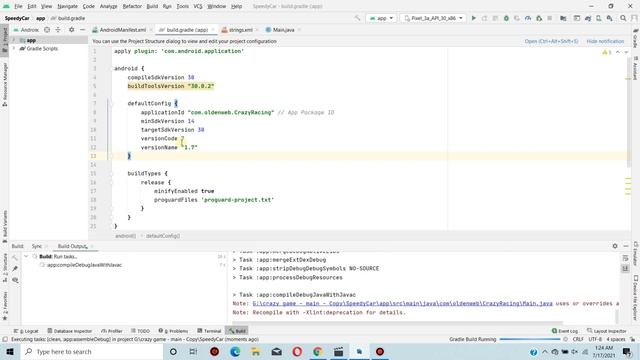Open File Explorer from the taskbar
The image size is (640, 360).
pos(256,351)
